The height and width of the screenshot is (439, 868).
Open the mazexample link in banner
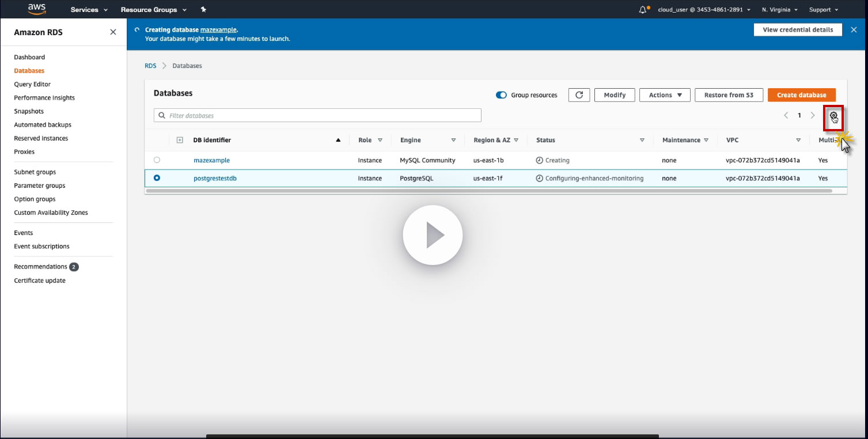coord(218,29)
